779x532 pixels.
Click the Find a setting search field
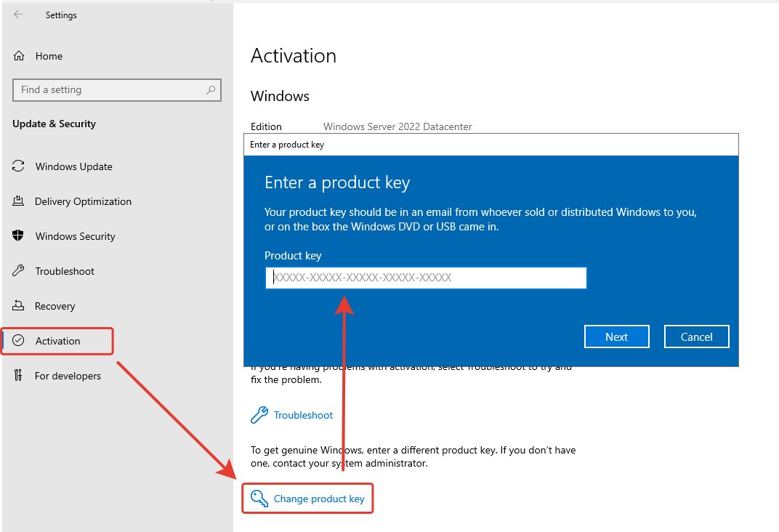[x=109, y=90]
